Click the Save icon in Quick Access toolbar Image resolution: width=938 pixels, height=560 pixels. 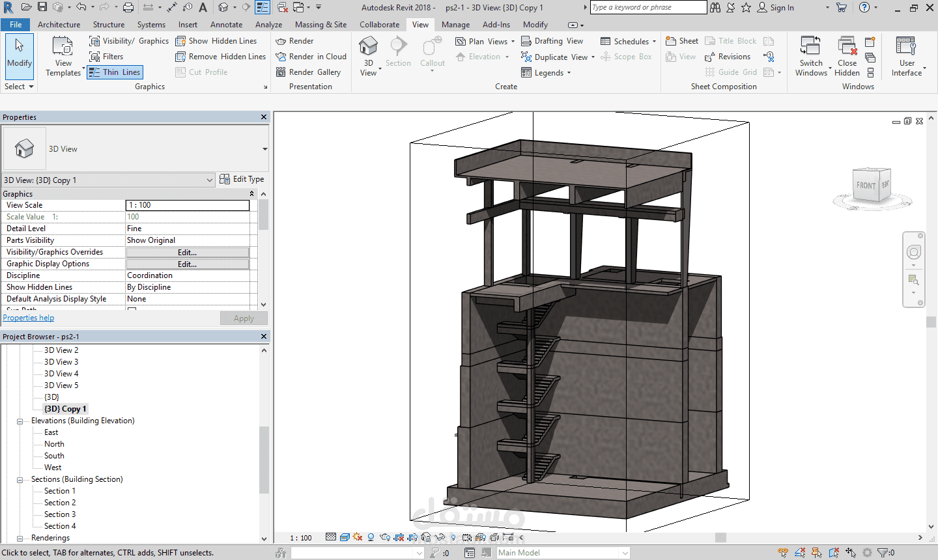coord(42,7)
